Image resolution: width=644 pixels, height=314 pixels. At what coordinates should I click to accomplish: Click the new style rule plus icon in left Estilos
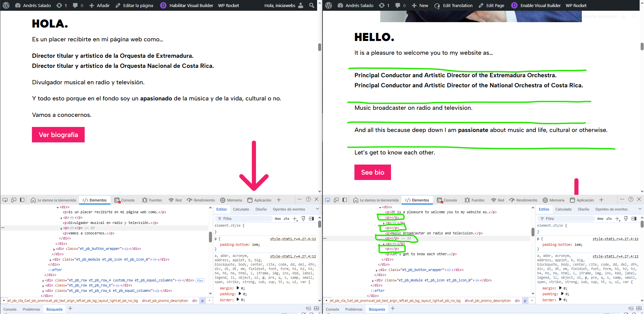tap(295, 219)
